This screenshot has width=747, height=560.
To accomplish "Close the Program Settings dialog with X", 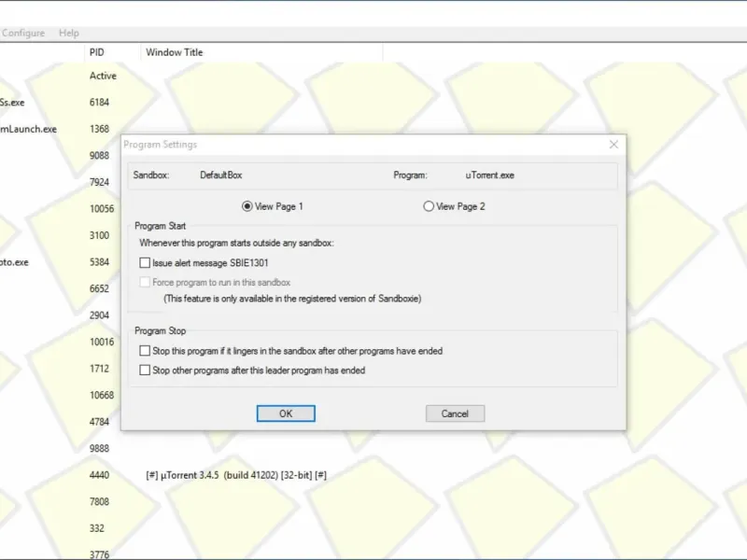I will (613, 145).
